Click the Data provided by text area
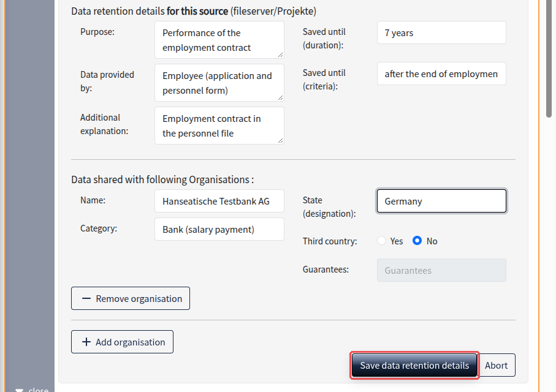 coord(219,83)
